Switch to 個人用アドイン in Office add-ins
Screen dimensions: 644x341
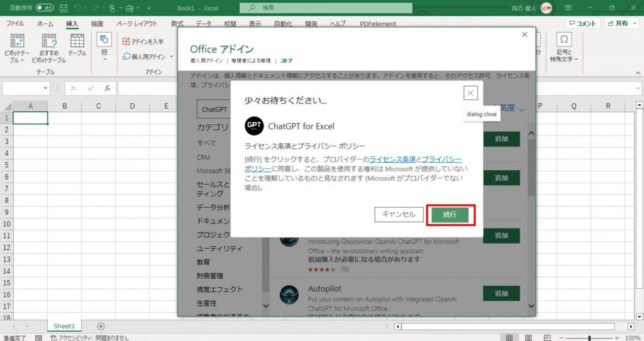point(206,61)
